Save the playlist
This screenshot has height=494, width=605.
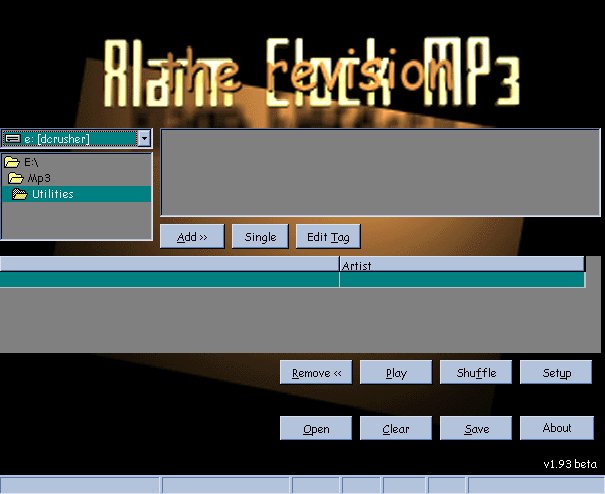[x=476, y=428]
